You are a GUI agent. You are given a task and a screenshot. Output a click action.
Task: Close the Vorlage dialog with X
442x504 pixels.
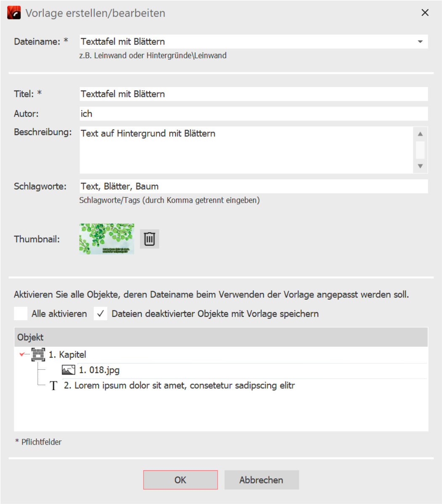[x=425, y=13]
